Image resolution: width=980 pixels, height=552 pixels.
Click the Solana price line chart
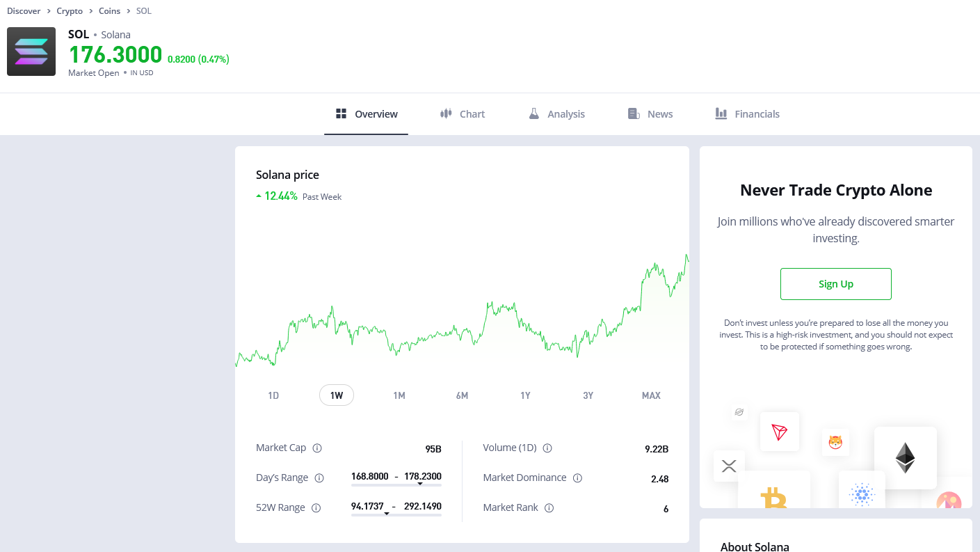(x=462, y=310)
